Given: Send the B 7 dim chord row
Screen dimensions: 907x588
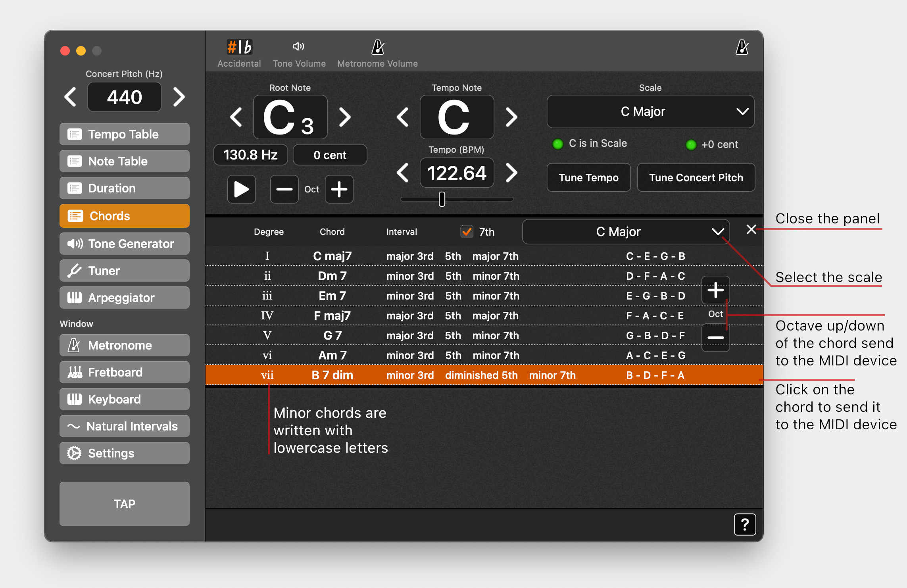Looking at the screenshot, I should click(x=484, y=375).
